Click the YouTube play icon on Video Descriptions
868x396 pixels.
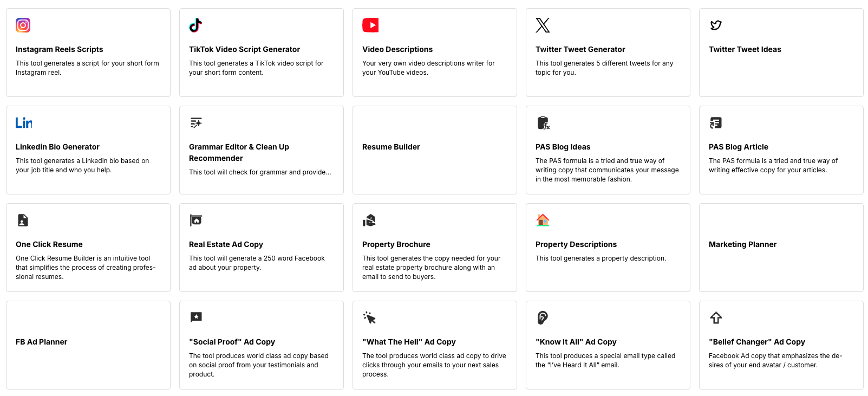[369, 25]
